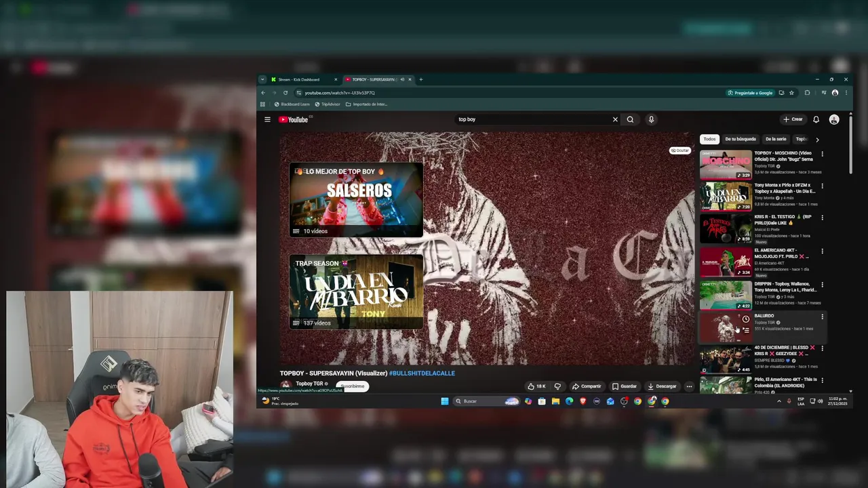Activate voice search microphone
Screen dimensions: 868x488
(651, 119)
